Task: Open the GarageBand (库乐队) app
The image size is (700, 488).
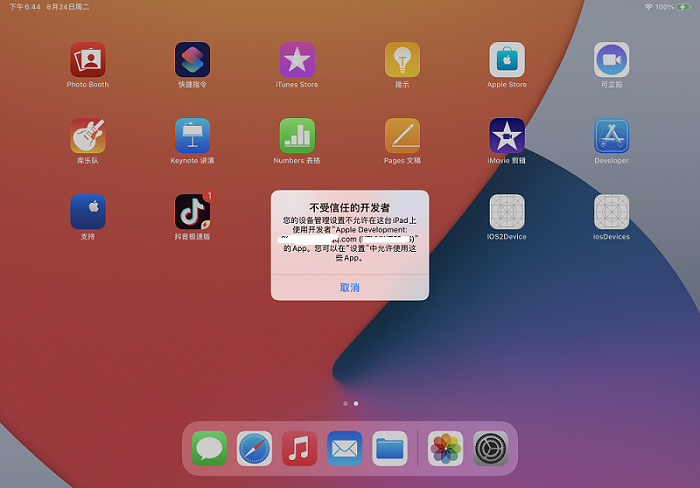Action: pyautogui.click(x=88, y=136)
